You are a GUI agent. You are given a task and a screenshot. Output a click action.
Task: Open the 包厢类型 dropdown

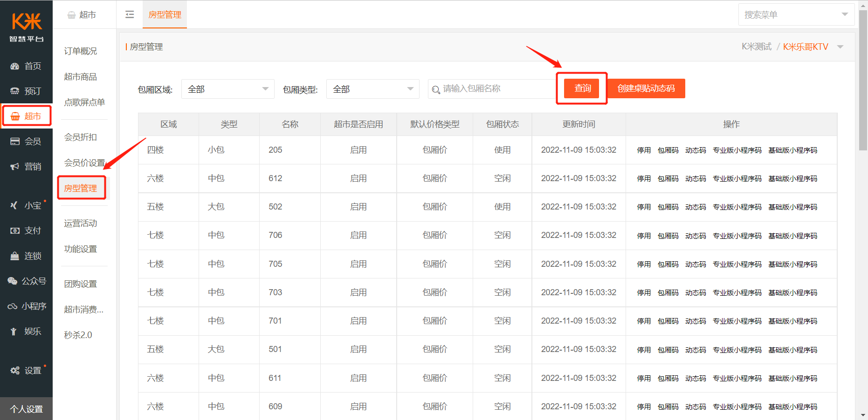click(x=372, y=89)
